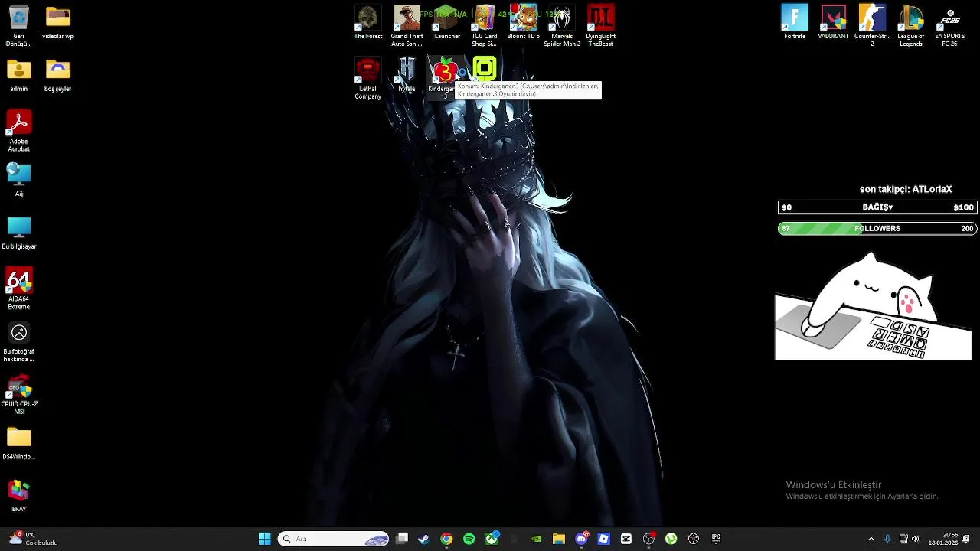The image size is (980, 551).
Task: Select the Bloons TD 6 shortcut
Action: tap(523, 23)
